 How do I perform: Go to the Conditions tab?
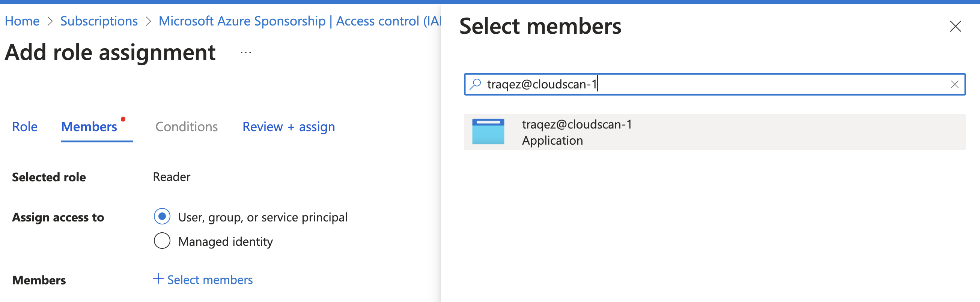[x=187, y=127]
